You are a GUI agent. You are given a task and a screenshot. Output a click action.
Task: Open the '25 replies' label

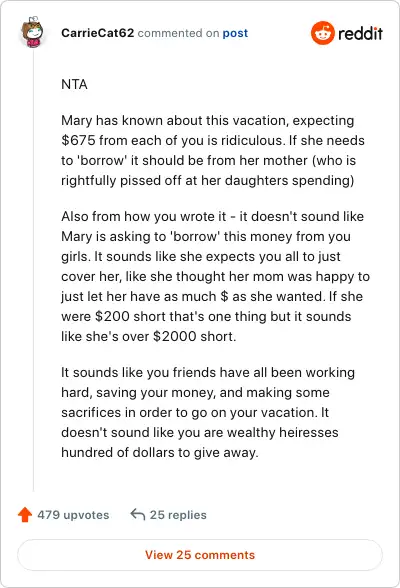178,515
